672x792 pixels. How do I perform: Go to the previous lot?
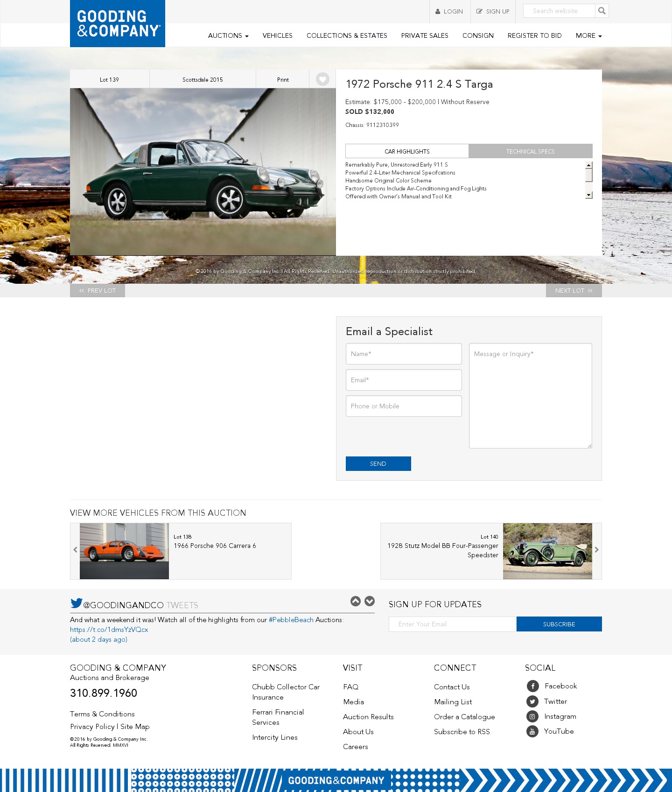(98, 290)
